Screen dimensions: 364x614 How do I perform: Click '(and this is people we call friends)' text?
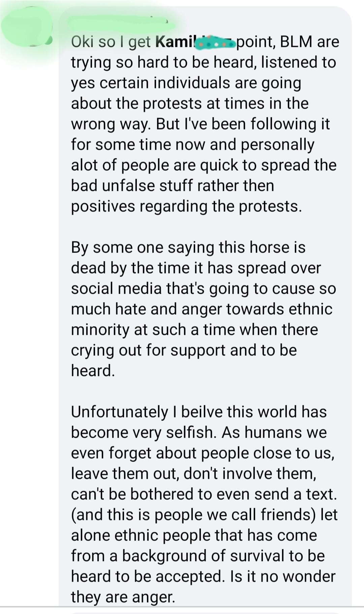pyautogui.click(x=193, y=515)
